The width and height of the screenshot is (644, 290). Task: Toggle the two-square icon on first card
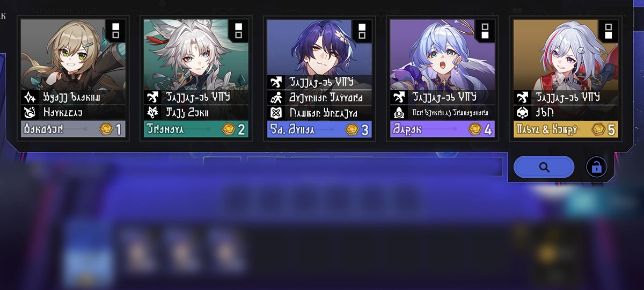(x=116, y=31)
